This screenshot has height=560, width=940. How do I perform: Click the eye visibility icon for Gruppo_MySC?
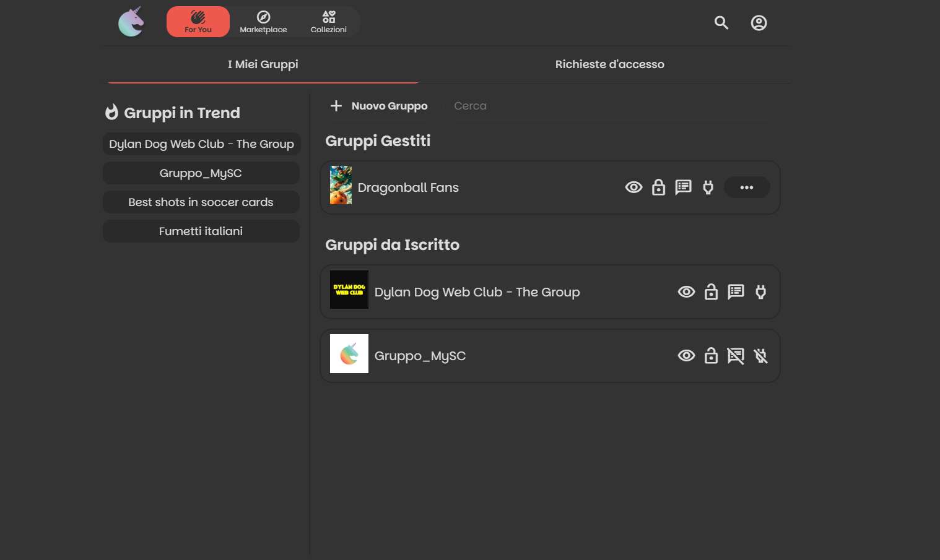[686, 356]
